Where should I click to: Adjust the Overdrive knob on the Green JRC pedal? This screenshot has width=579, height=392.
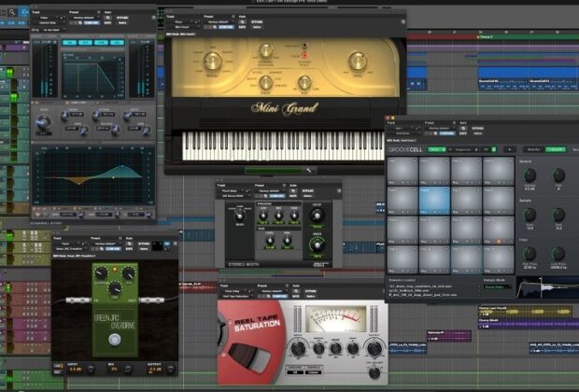click(101, 273)
